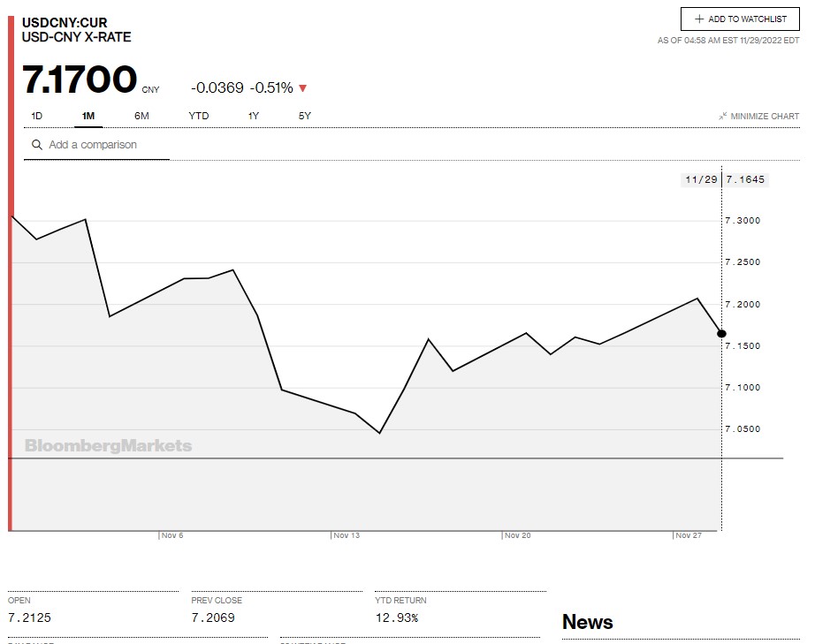Click the Minimize Chart text link

click(765, 116)
